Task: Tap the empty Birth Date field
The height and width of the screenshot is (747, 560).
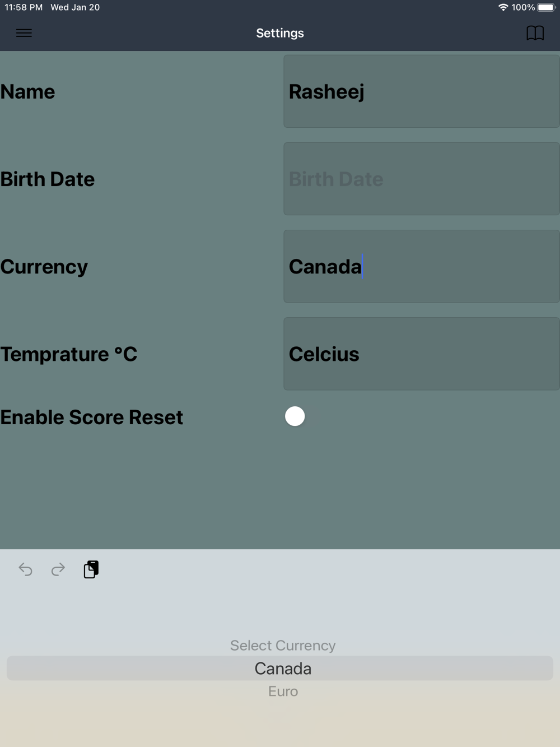Action: pyautogui.click(x=422, y=179)
